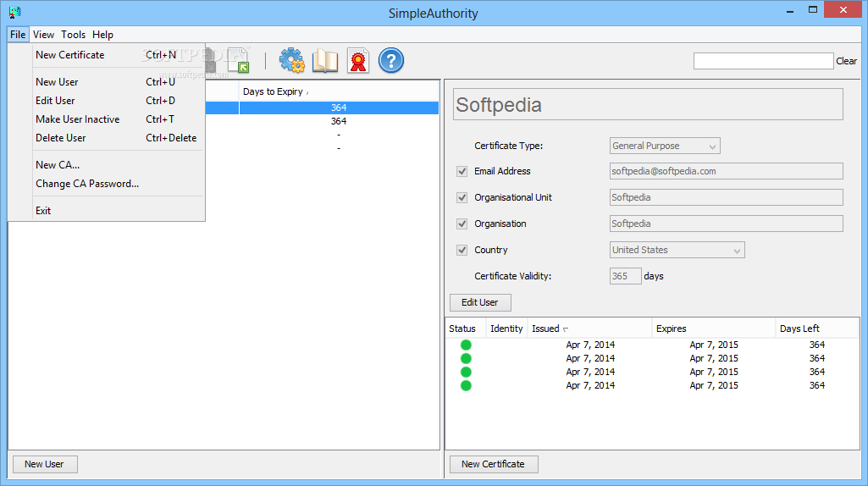Click the SimpleAuthority app icon in title bar
Viewport: 868px width, 486px height.
click(15, 12)
